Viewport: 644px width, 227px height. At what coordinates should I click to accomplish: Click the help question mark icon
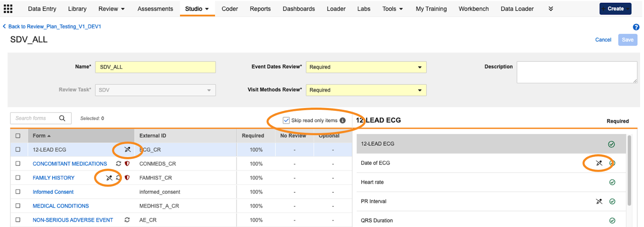pyautogui.click(x=636, y=27)
